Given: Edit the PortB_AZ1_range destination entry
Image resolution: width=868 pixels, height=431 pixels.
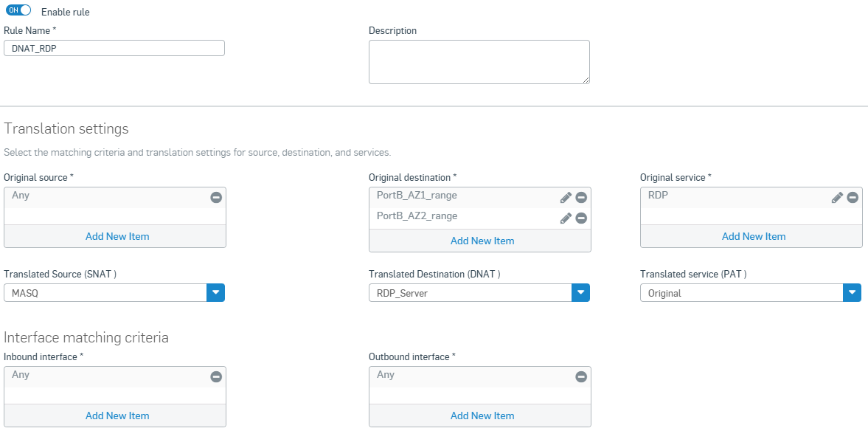Looking at the screenshot, I should coord(566,198).
